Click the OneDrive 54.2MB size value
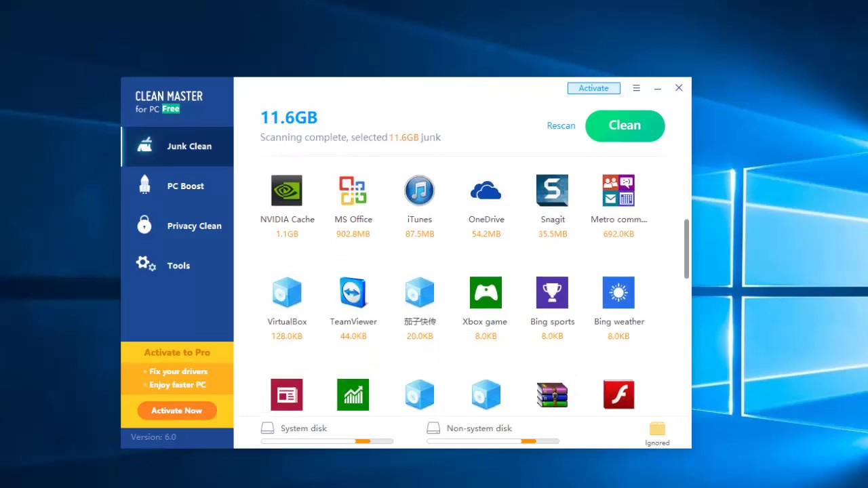The width and height of the screenshot is (868, 488). [486, 234]
